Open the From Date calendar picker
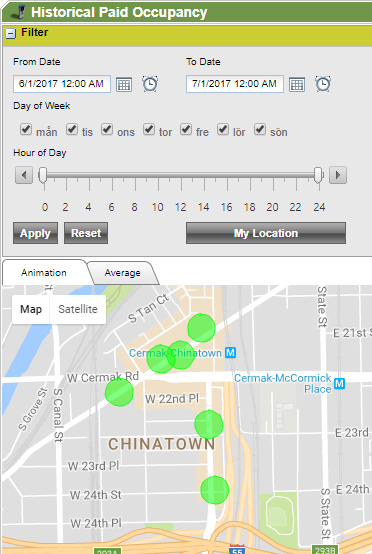Viewport: 372px width, 554px height. pos(124,84)
